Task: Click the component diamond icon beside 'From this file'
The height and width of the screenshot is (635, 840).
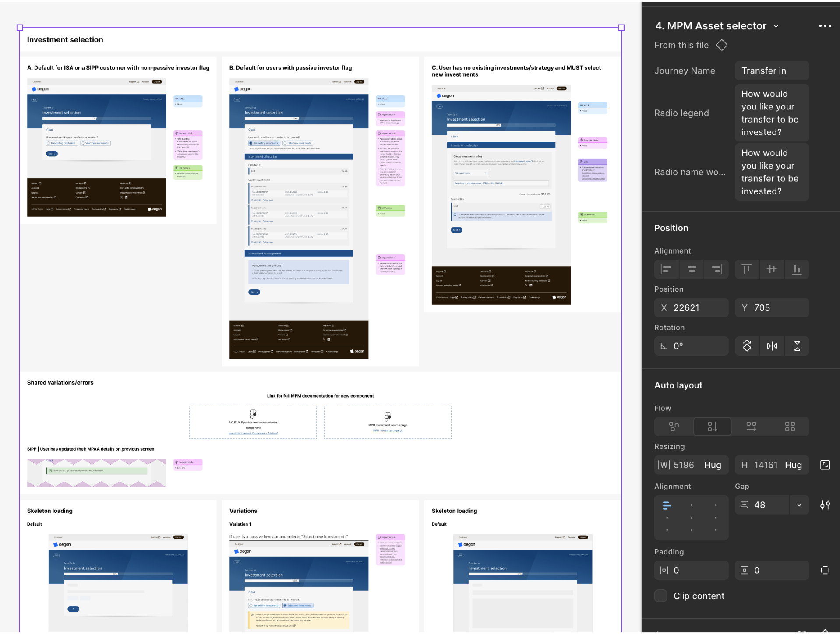Action: (x=722, y=45)
